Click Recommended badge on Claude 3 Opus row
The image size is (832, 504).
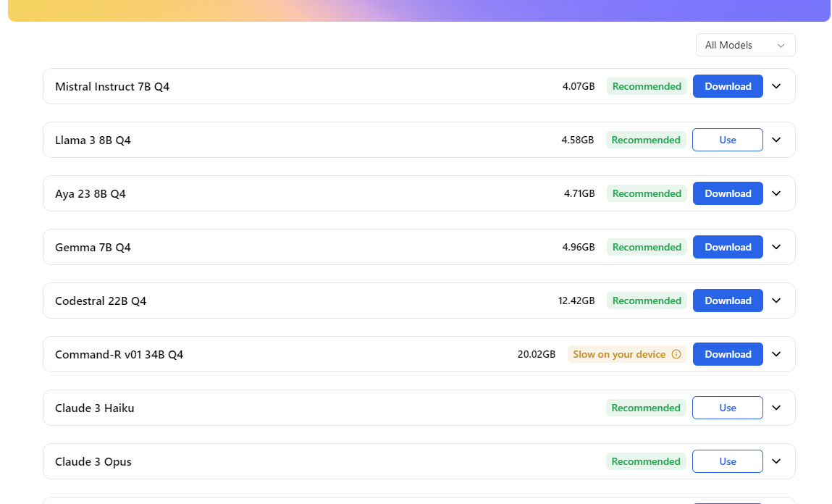click(x=646, y=461)
